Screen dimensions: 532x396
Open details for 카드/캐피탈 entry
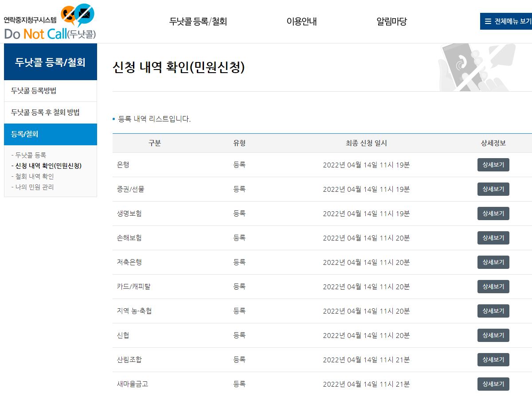click(x=493, y=286)
